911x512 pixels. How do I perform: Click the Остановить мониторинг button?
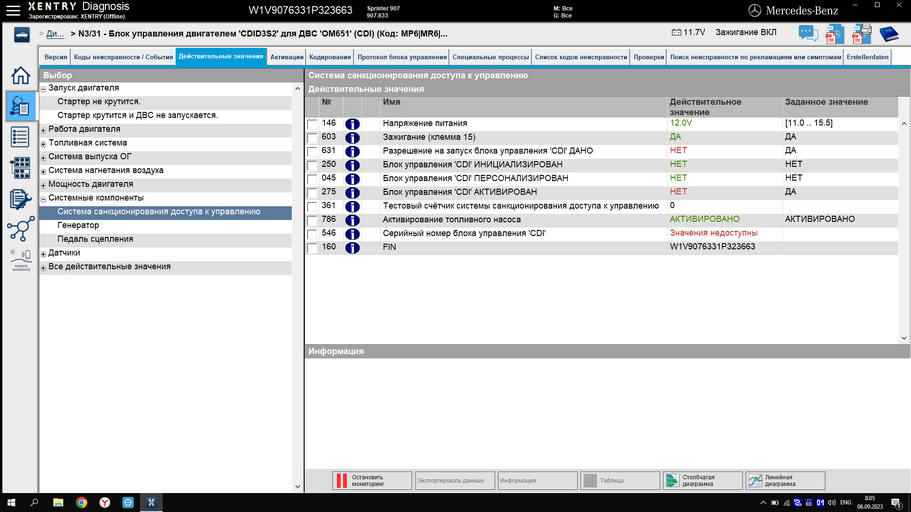tap(372, 481)
